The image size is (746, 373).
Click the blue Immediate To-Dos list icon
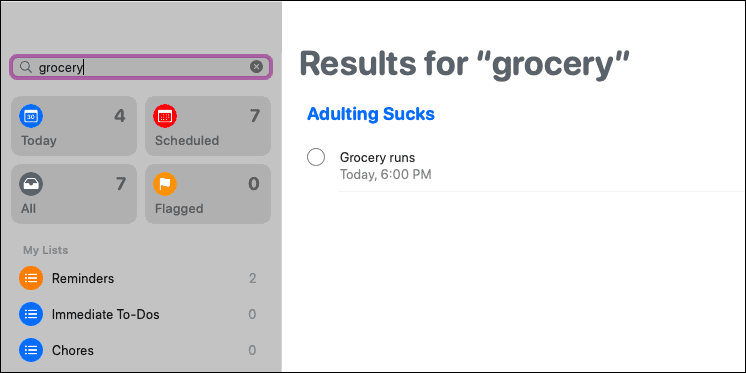31,314
